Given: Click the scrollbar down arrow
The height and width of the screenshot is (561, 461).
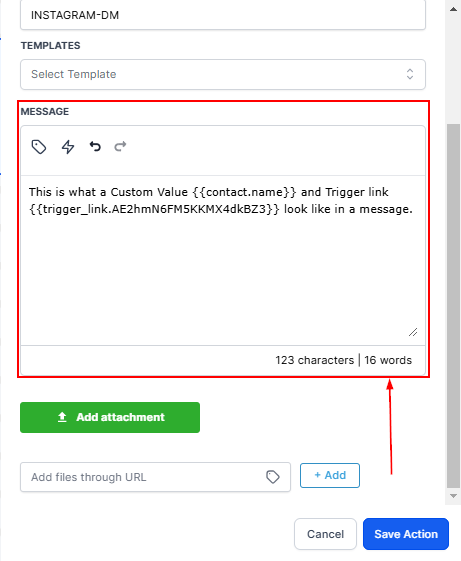Looking at the screenshot, I should 453,496.
